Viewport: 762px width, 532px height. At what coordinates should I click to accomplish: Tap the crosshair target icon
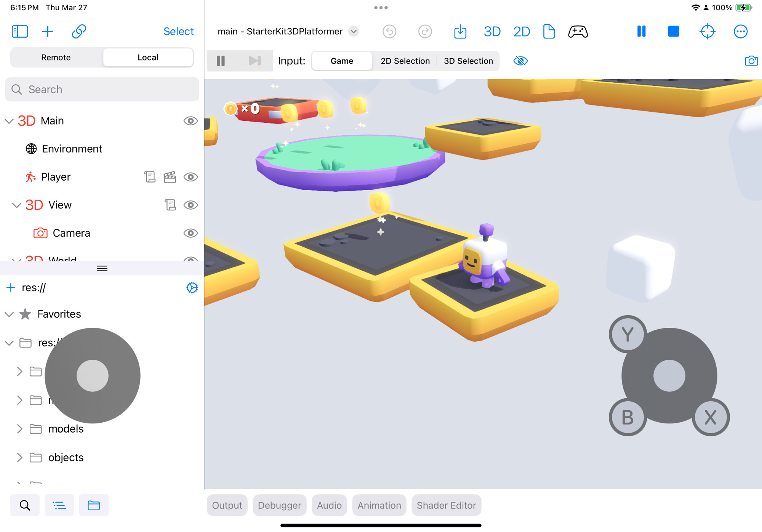point(707,31)
